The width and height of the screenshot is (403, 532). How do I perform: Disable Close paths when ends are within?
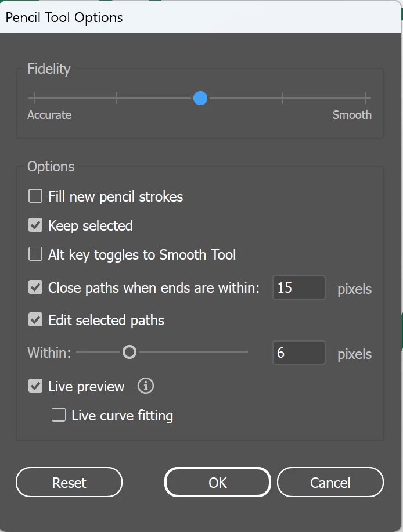35,287
